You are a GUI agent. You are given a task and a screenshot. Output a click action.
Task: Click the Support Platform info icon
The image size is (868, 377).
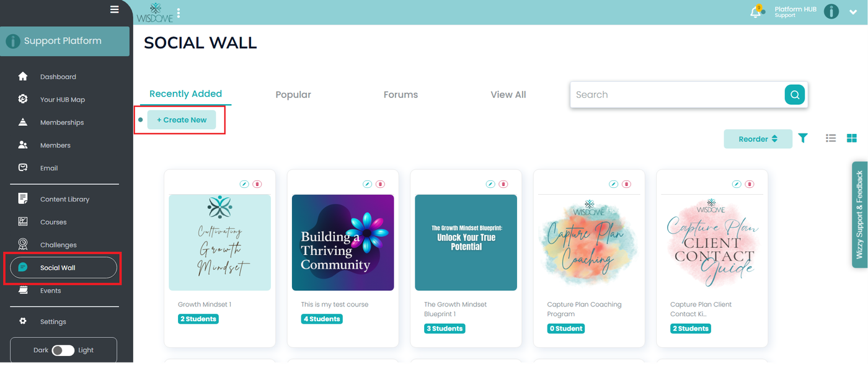[12, 41]
